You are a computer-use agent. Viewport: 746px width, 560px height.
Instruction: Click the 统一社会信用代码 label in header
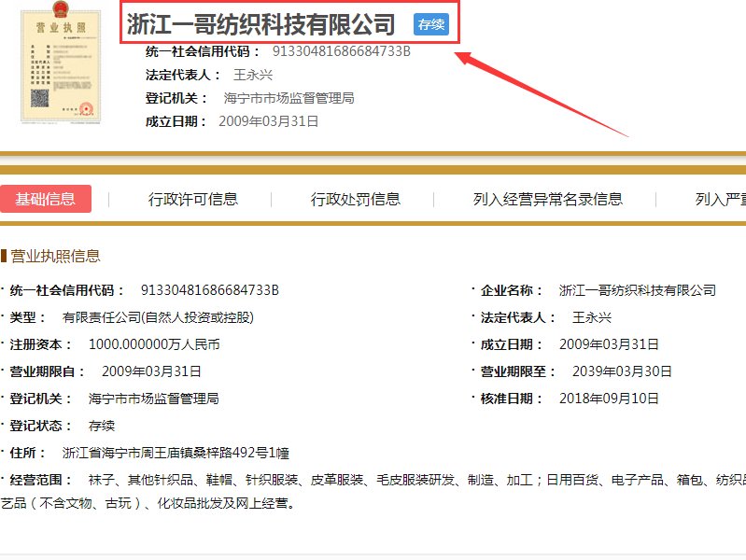point(203,51)
